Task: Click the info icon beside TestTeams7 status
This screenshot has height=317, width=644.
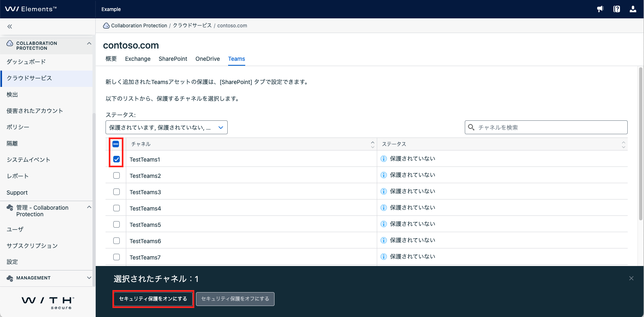Action: pos(384,257)
